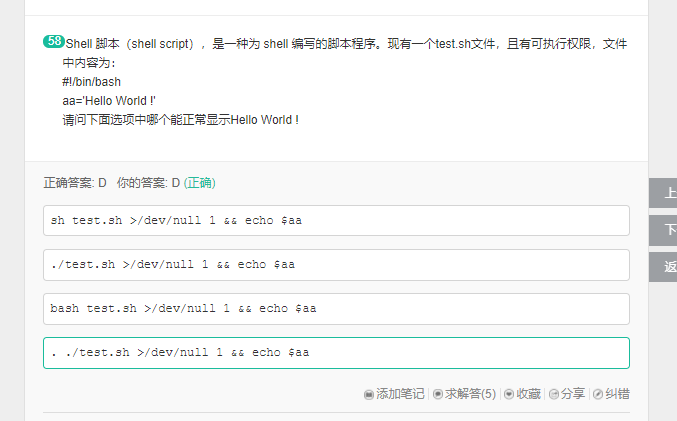Click the 返 return side button
The image size is (677, 421).
click(x=663, y=267)
